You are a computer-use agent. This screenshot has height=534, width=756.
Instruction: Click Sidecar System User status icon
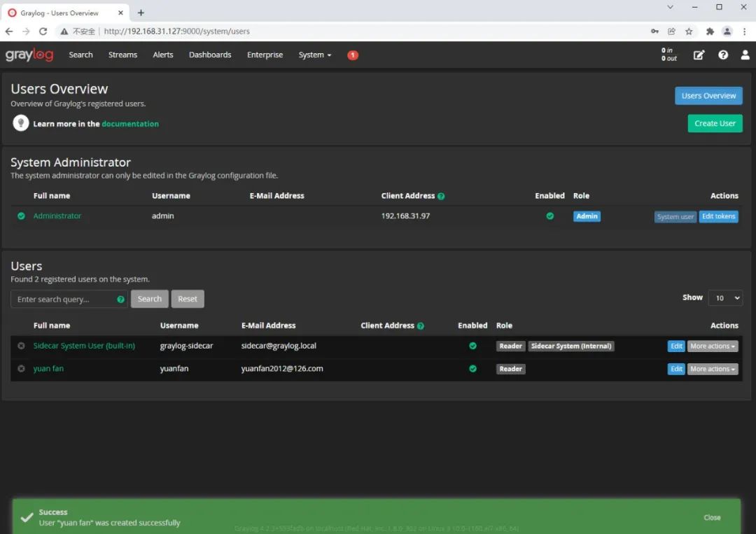pyautogui.click(x=21, y=346)
